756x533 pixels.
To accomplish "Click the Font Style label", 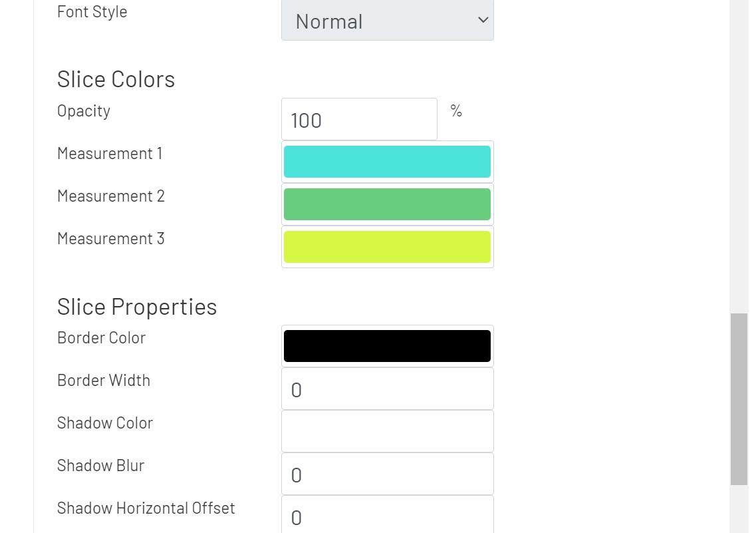I will pyautogui.click(x=92, y=11).
